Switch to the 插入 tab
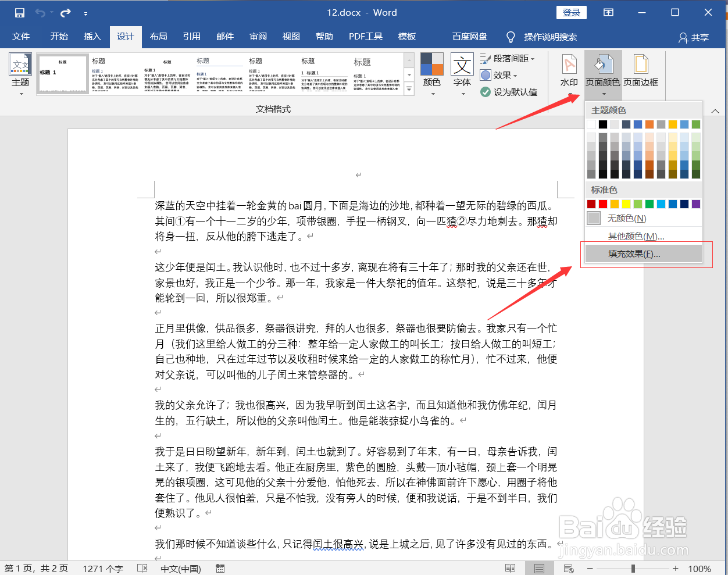 (x=92, y=37)
